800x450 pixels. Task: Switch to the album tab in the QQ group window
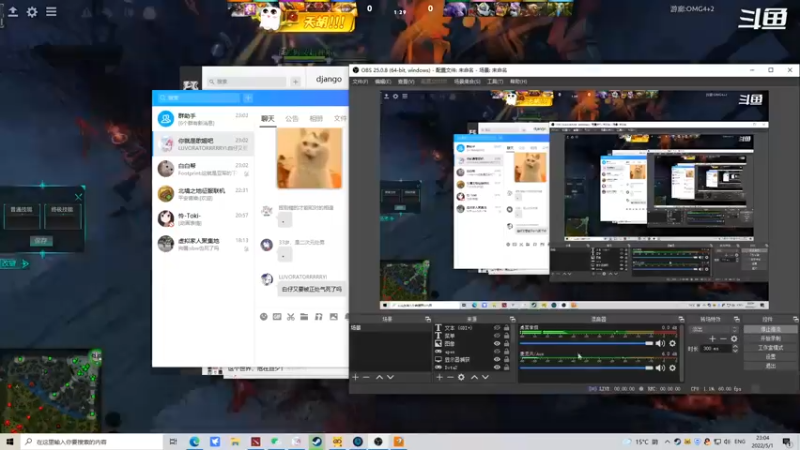(x=316, y=119)
